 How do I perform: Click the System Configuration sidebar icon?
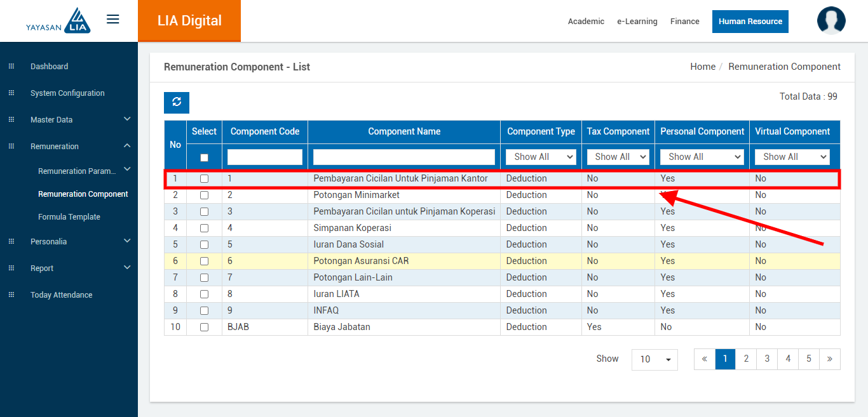[x=11, y=93]
